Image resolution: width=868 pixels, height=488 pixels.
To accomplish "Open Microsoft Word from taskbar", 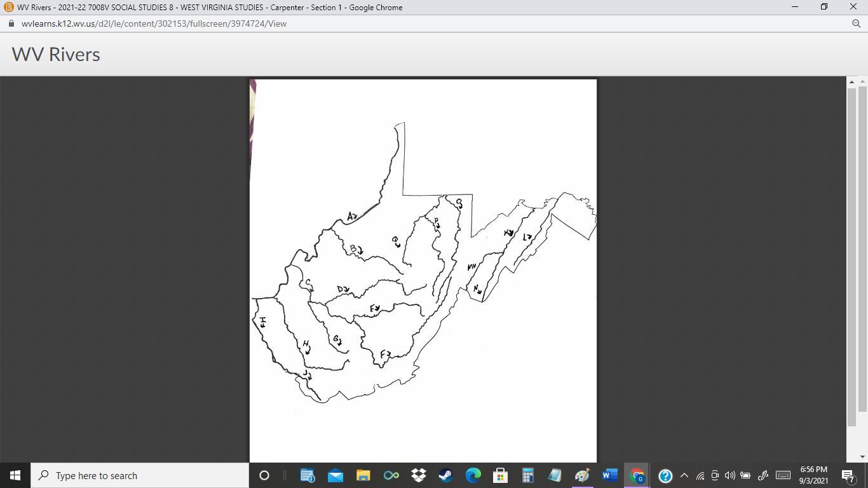I will [x=609, y=475].
